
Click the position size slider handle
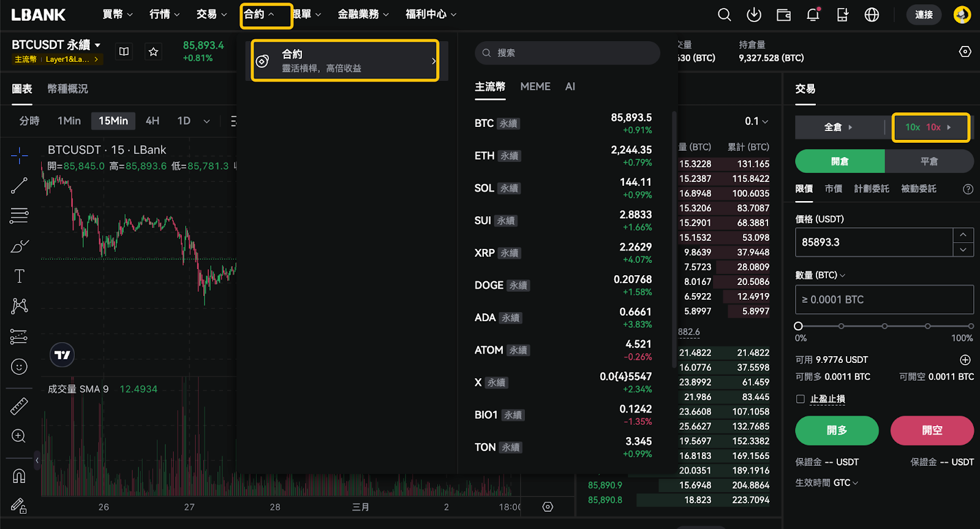click(798, 326)
